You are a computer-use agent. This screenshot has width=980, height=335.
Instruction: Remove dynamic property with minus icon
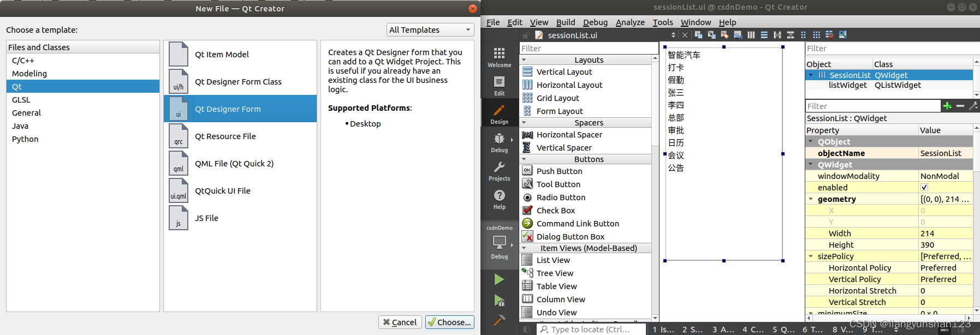[x=960, y=106]
